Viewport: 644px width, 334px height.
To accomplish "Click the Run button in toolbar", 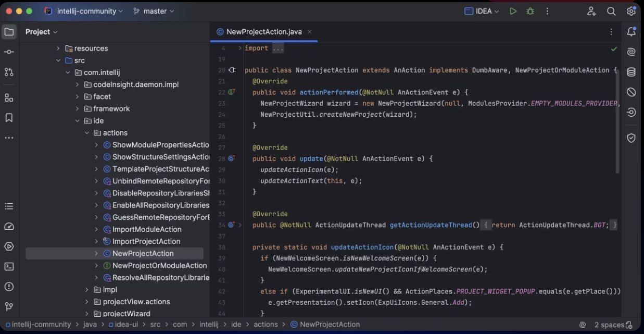I will [513, 11].
